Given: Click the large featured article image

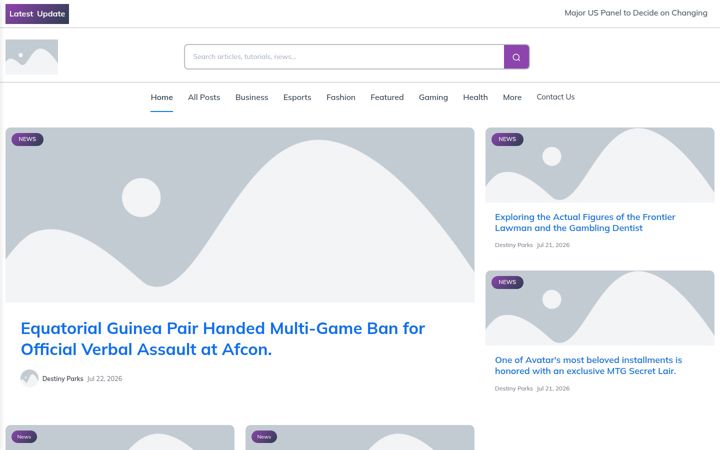Looking at the screenshot, I should pos(240,215).
